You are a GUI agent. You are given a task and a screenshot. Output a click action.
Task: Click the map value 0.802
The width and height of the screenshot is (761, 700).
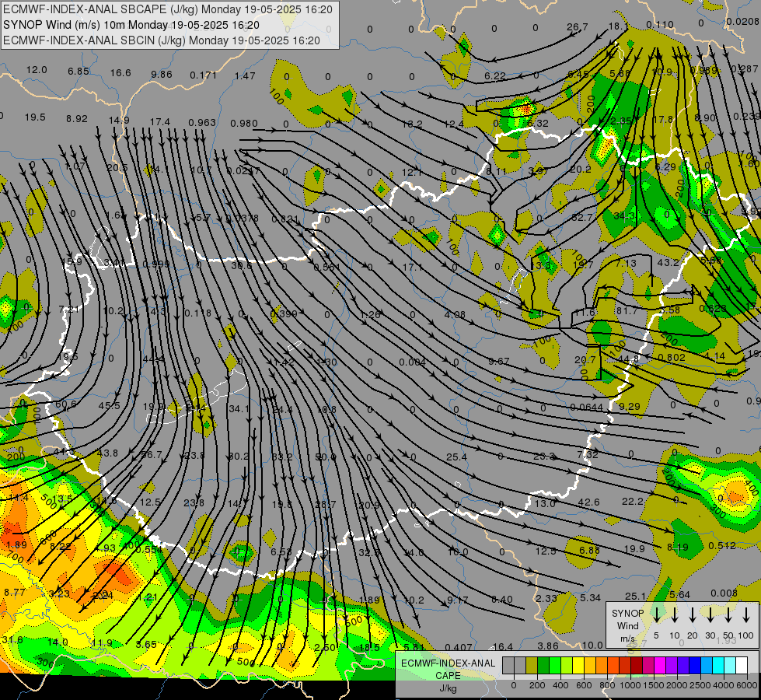(672, 358)
